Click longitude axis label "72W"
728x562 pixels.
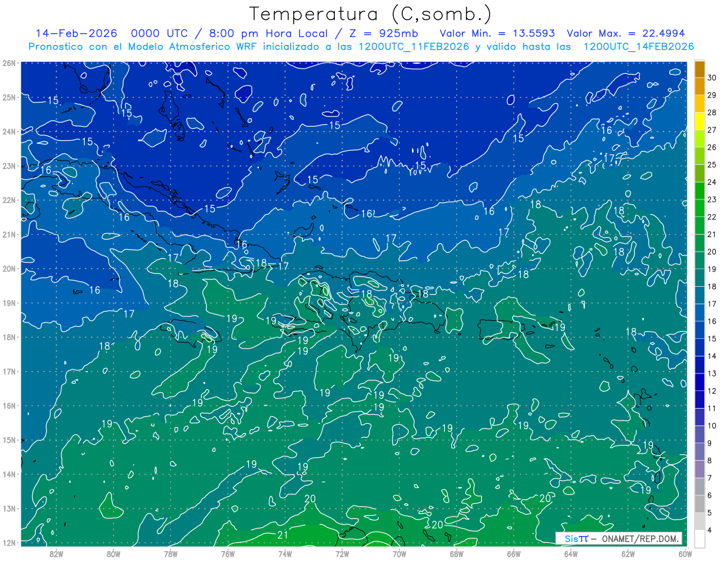coord(342,554)
